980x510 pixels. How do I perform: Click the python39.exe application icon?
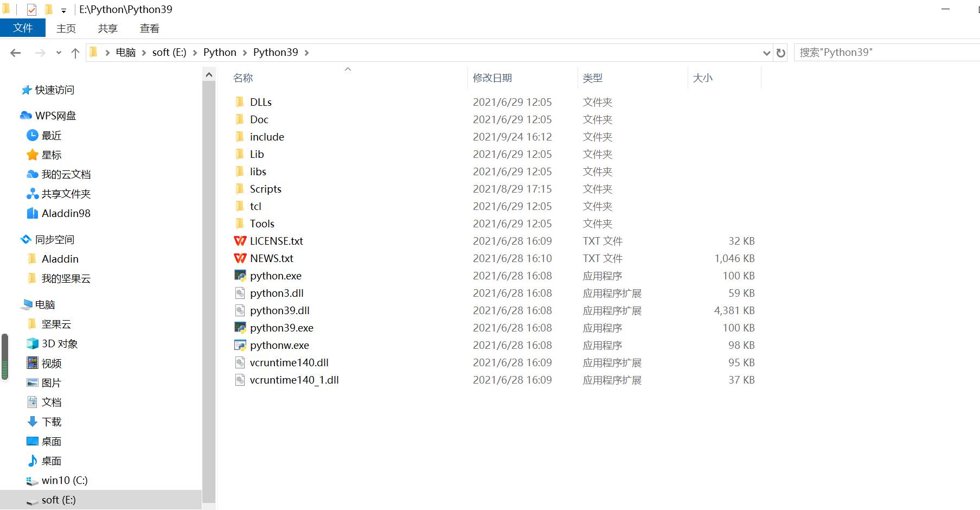tap(240, 328)
